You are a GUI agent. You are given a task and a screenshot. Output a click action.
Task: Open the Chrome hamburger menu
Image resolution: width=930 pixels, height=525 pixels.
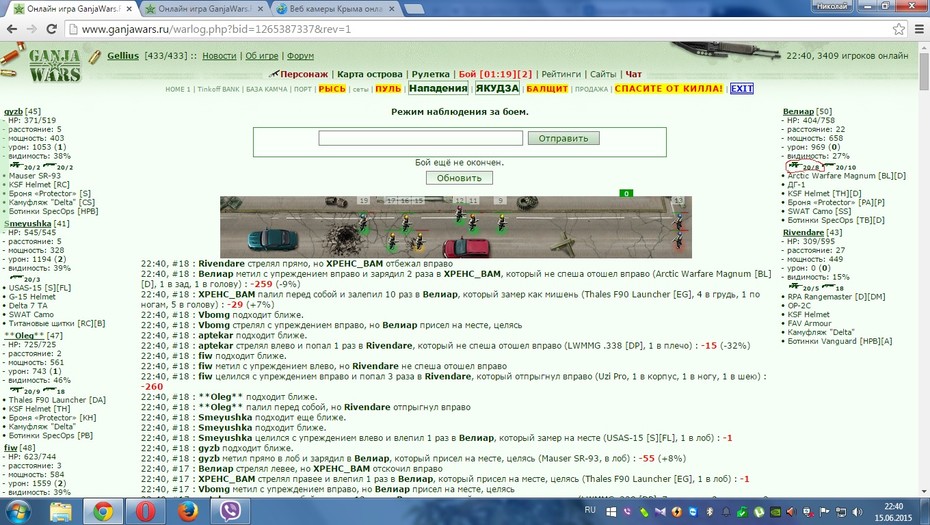[x=919, y=29]
